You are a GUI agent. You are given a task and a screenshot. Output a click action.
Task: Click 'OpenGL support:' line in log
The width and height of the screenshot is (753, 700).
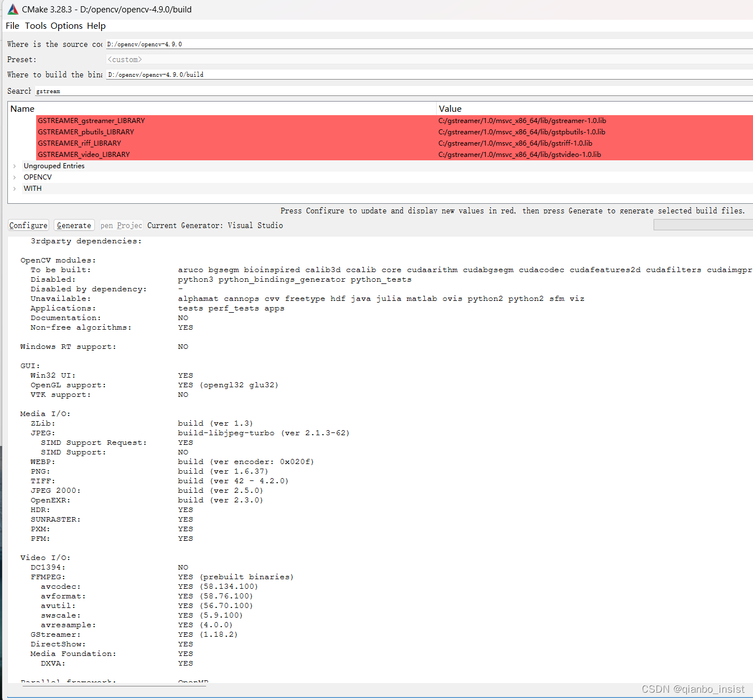[68, 385]
